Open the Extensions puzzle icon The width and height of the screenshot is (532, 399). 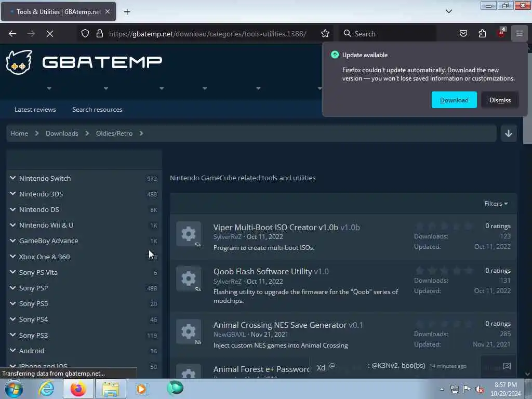point(482,33)
